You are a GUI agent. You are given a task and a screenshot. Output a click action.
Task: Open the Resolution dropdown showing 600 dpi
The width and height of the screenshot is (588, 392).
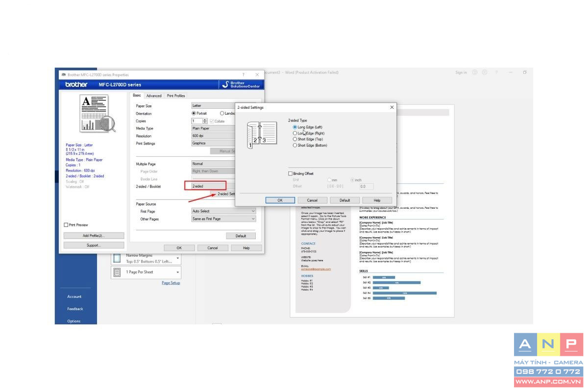214,136
